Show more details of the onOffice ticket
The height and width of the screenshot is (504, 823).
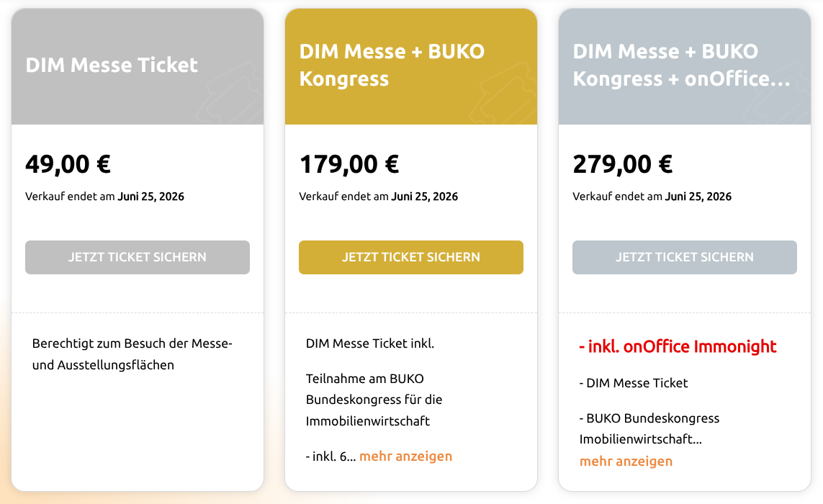coord(626,461)
